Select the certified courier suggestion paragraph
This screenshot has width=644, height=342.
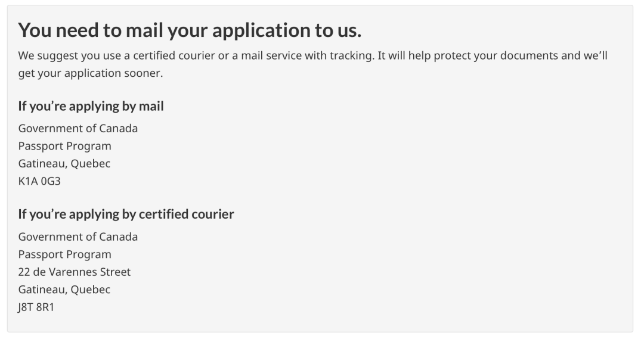click(312, 64)
